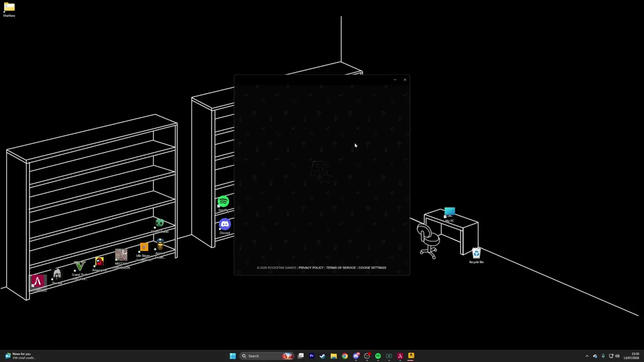Open Google Chrome from taskbar

click(x=345, y=356)
